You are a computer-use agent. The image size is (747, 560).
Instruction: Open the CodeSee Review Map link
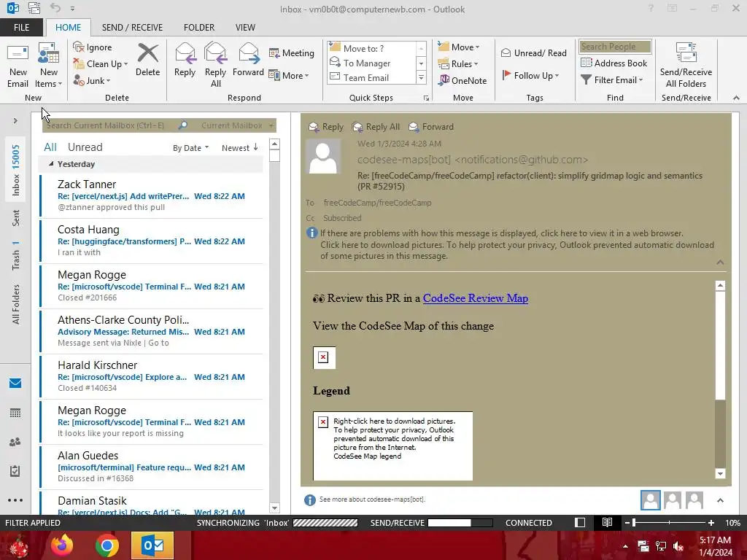(x=476, y=298)
